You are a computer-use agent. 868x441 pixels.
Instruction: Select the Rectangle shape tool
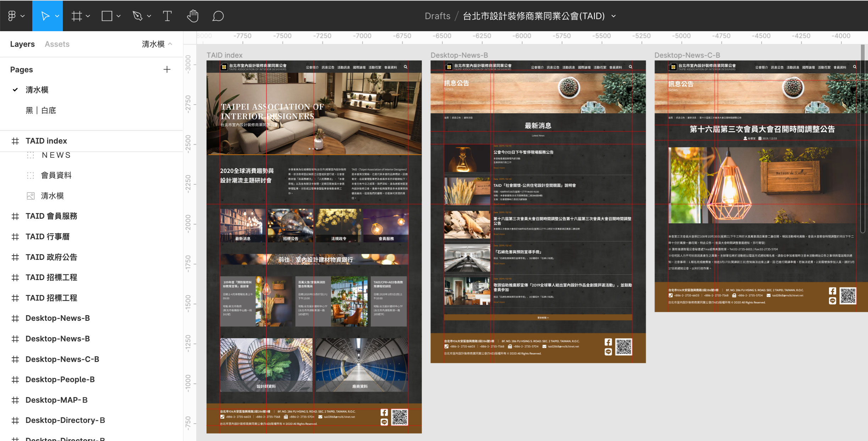(107, 16)
